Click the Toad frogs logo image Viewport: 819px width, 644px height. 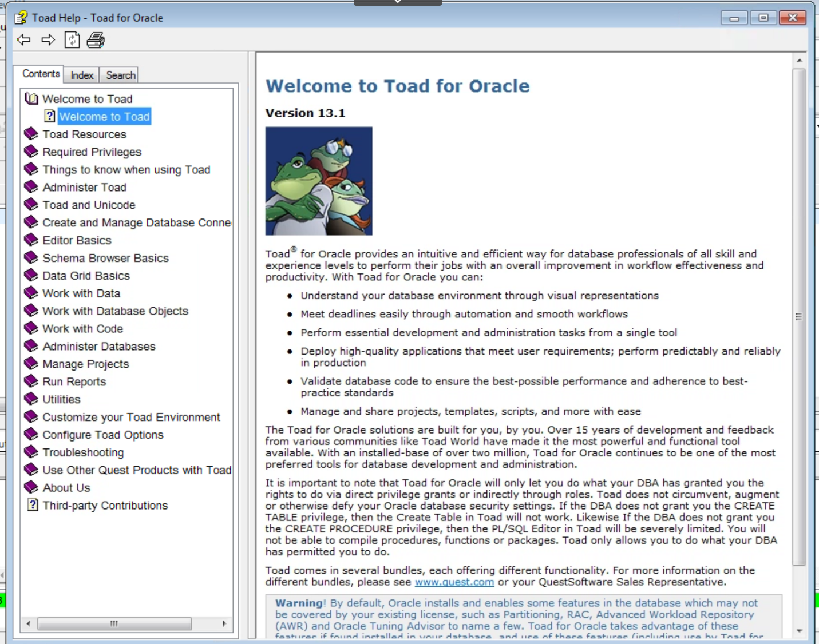pos(319,181)
